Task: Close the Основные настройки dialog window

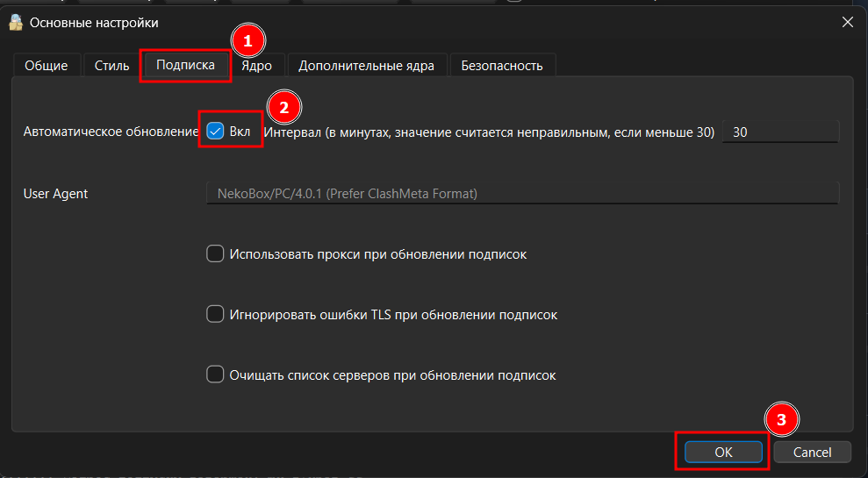Action: [847, 23]
